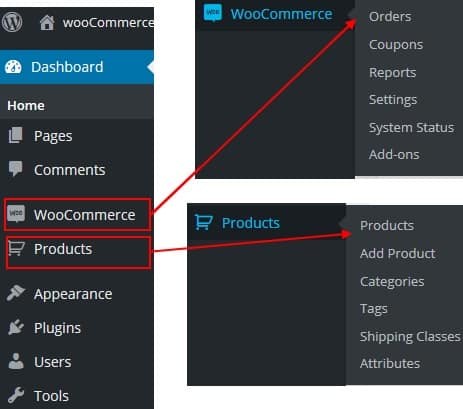Click the Tools wrench icon
Screen dimensions: 463x409
point(16,395)
